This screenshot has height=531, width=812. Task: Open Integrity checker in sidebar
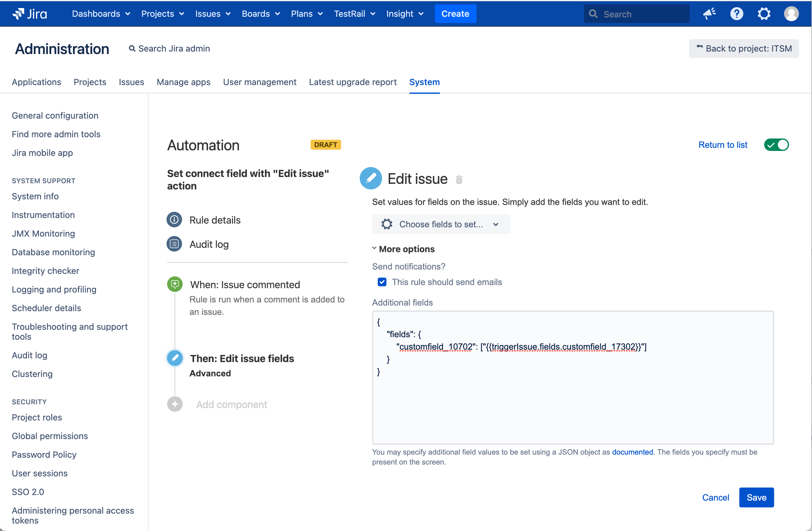pos(45,271)
